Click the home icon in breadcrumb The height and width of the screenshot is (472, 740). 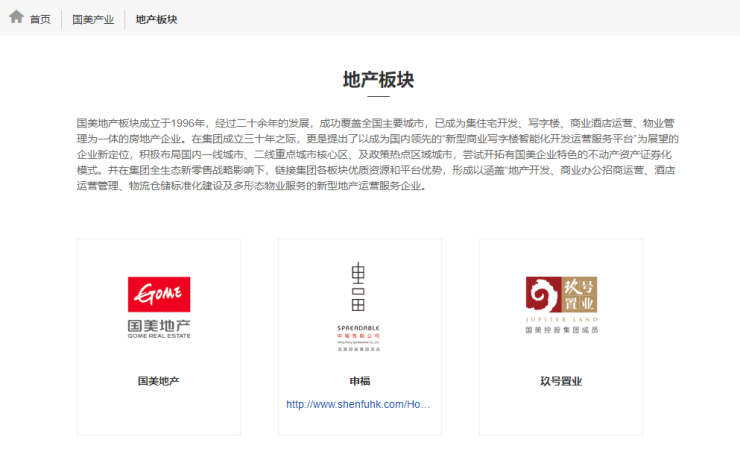16,17
